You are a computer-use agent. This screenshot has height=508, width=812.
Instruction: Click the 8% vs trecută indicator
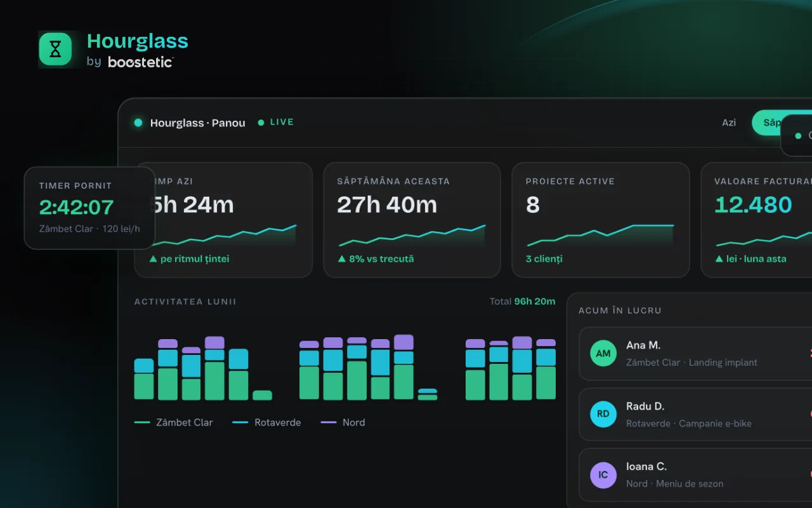click(376, 258)
